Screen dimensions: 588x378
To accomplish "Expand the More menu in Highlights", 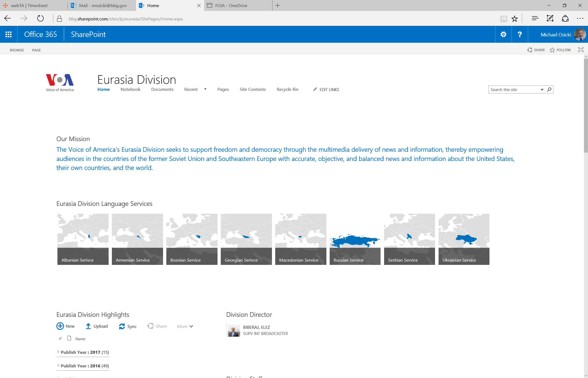I will 185,326.
